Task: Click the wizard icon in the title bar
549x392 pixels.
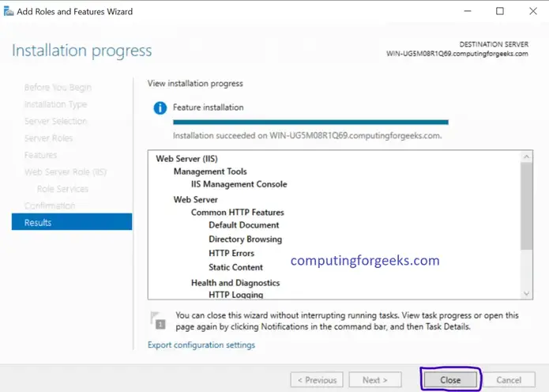Action: pyautogui.click(x=9, y=11)
